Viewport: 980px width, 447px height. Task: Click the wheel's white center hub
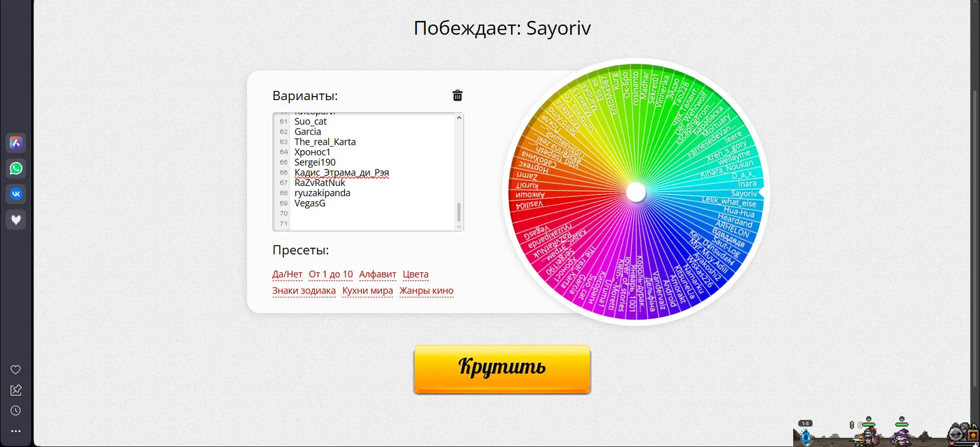636,192
